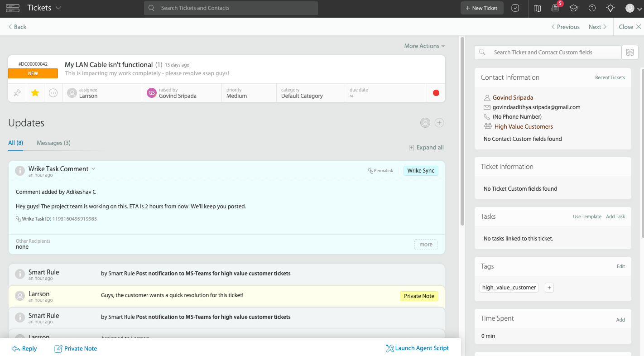Image resolution: width=644 pixels, height=356 pixels.
Task: Change the Default Category field
Action: coord(311,93)
